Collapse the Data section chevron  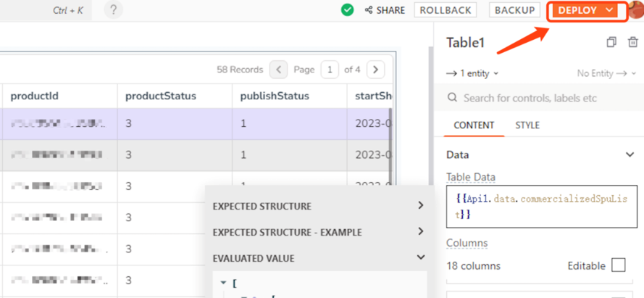pyautogui.click(x=630, y=154)
